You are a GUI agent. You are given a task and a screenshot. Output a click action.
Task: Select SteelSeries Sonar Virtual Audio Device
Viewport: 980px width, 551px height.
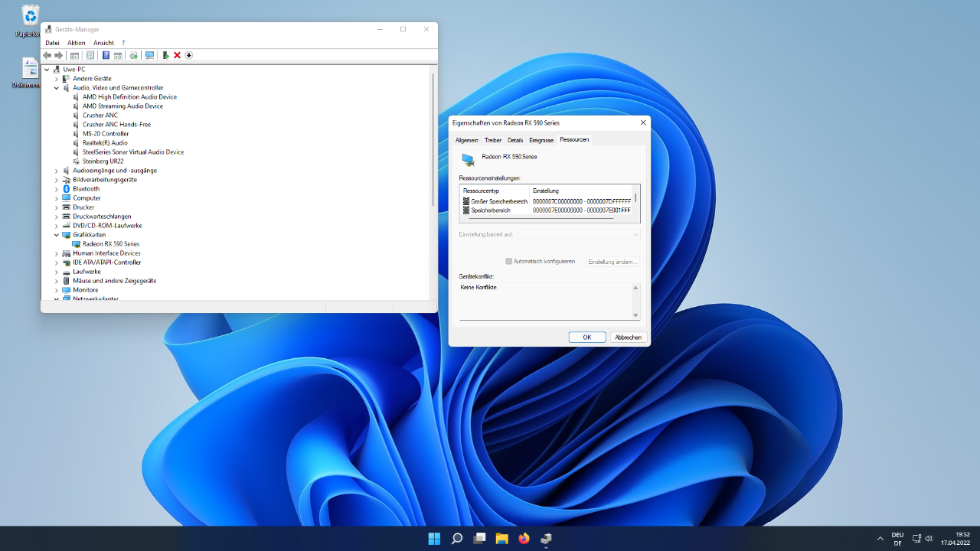click(x=133, y=152)
